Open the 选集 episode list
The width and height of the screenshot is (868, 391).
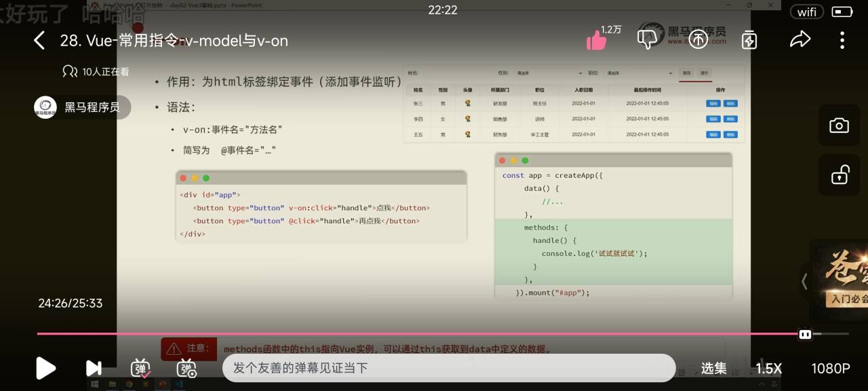tap(714, 368)
